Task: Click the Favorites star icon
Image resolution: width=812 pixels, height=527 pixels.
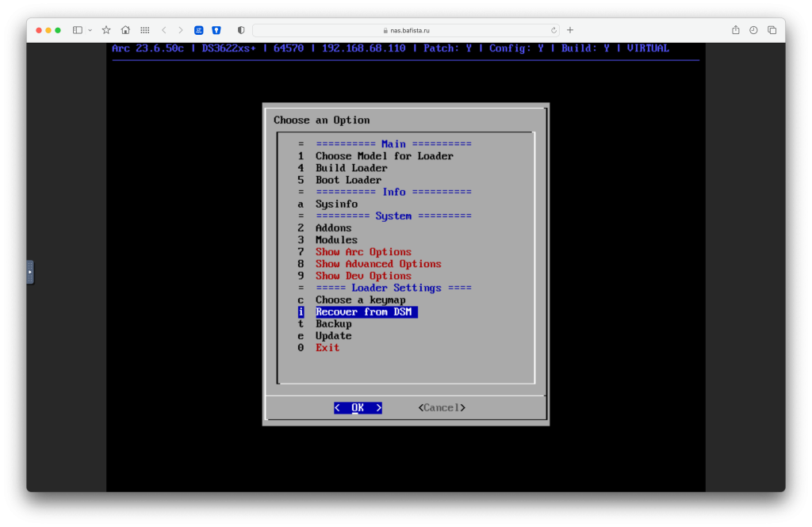Action: [105, 29]
